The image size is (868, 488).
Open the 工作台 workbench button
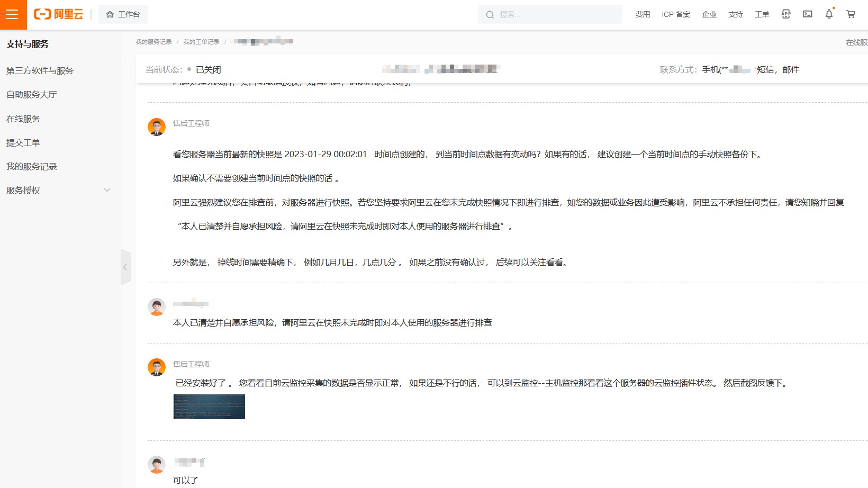click(123, 14)
